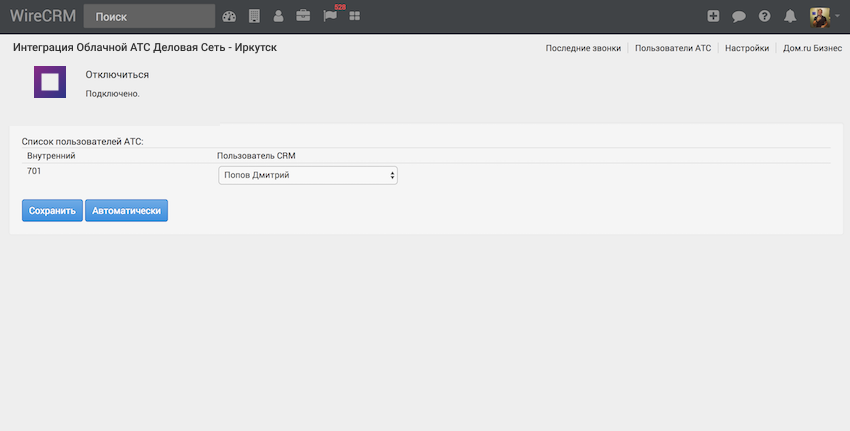Expand the Попов Дмитрий CRM user dropdown
The height and width of the screenshot is (431, 850).
(x=308, y=176)
